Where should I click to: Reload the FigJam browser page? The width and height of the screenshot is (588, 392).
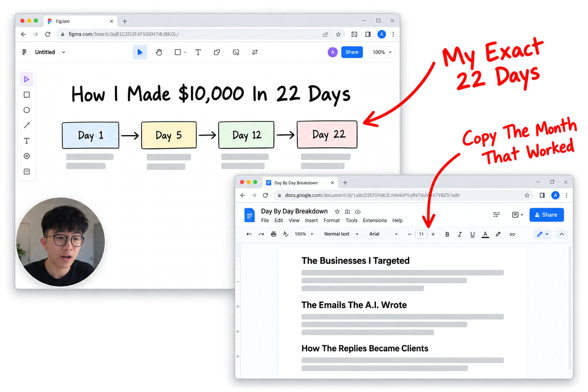tap(47, 34)
